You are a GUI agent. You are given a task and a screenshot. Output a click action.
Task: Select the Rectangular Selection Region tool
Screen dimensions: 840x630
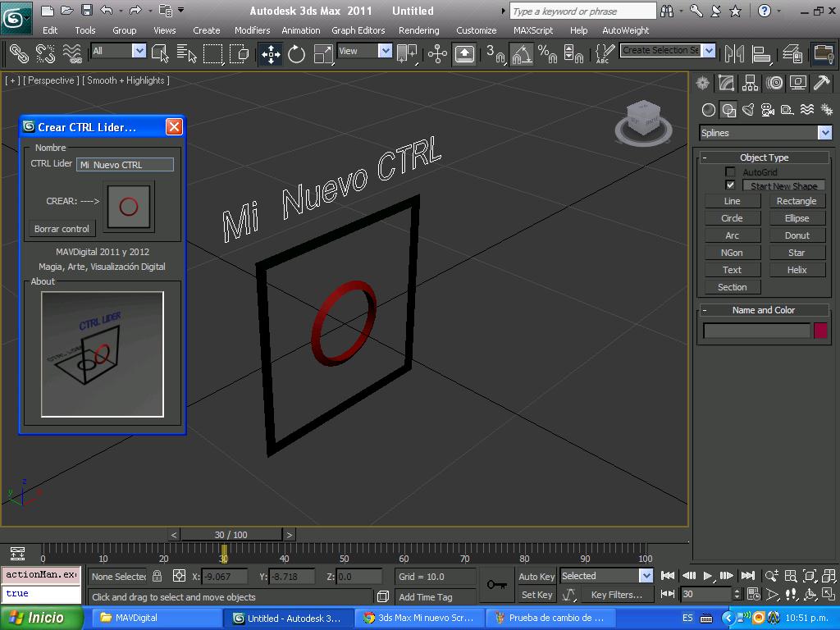212,53
